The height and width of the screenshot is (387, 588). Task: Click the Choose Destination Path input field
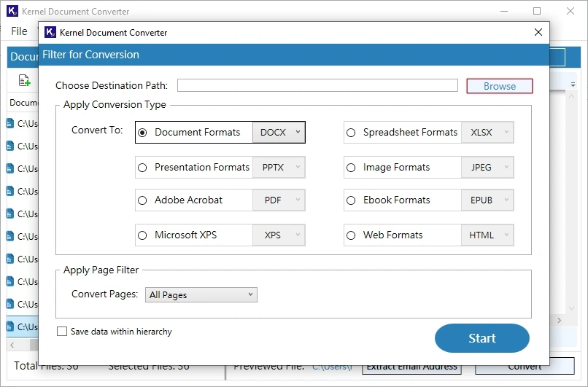point(317,85)
